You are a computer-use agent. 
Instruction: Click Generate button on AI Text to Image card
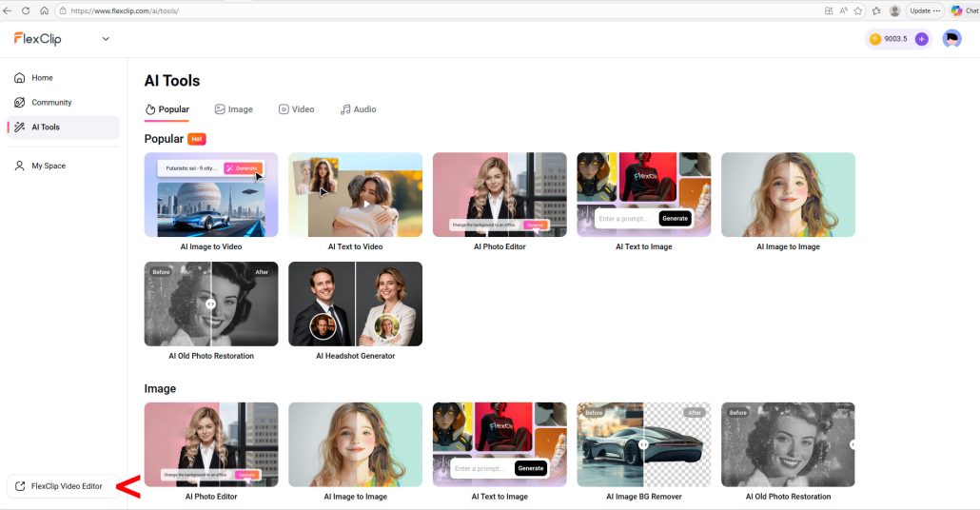[675, 218]
